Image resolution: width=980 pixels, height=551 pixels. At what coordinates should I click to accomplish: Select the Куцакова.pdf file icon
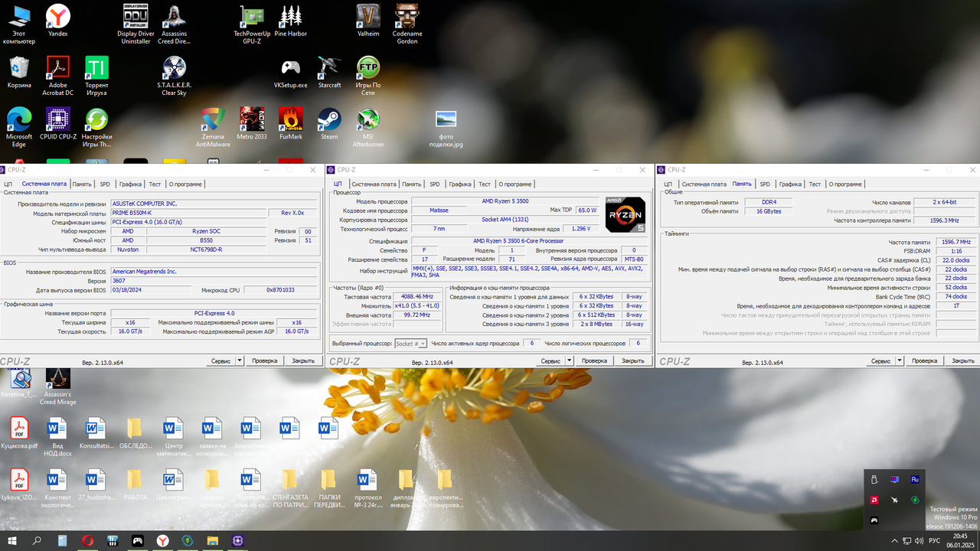pos(19,433)
